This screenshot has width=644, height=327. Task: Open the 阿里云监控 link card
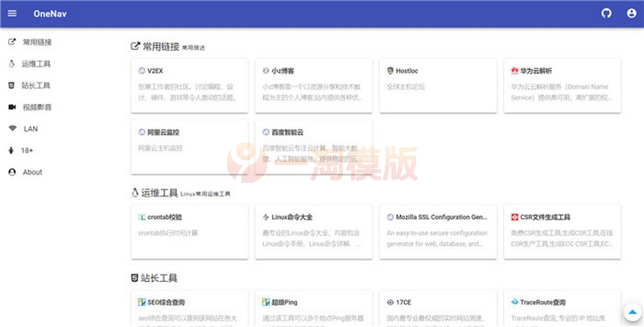coord(189,147)
